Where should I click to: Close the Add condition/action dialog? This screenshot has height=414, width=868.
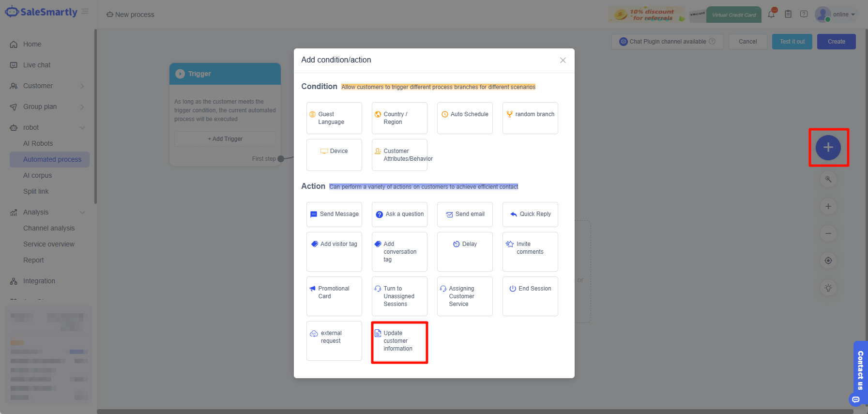tap(563, 60)
